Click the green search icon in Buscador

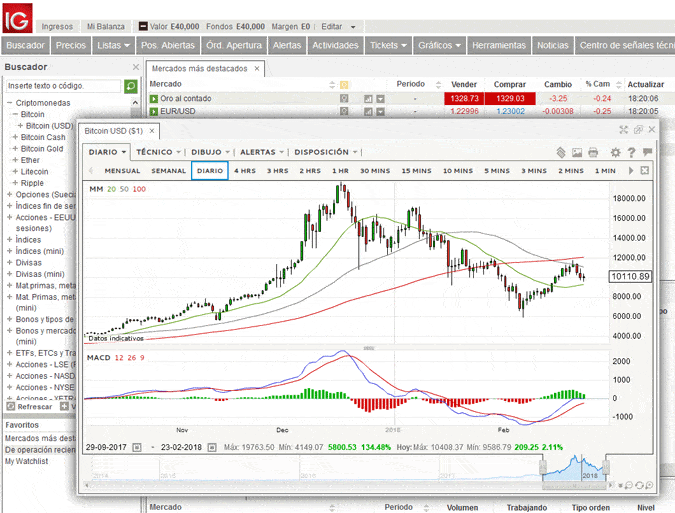tap(130, 86)
